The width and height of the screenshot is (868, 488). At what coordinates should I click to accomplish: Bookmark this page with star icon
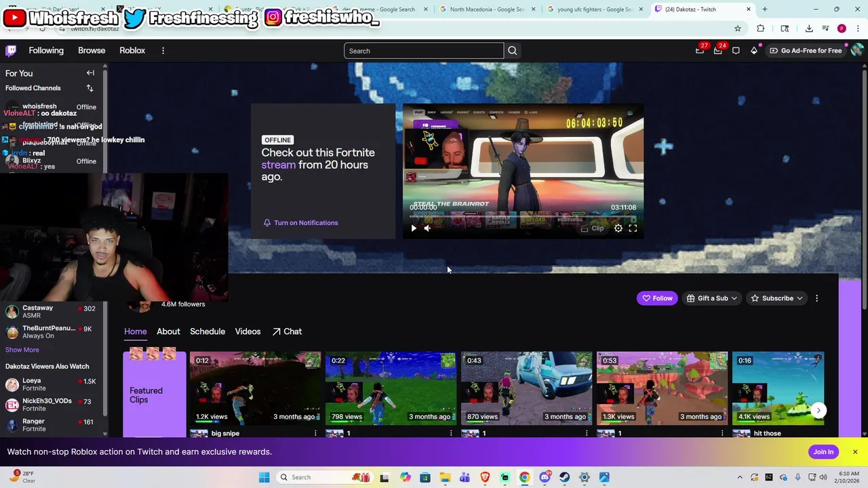coord(738,28)
